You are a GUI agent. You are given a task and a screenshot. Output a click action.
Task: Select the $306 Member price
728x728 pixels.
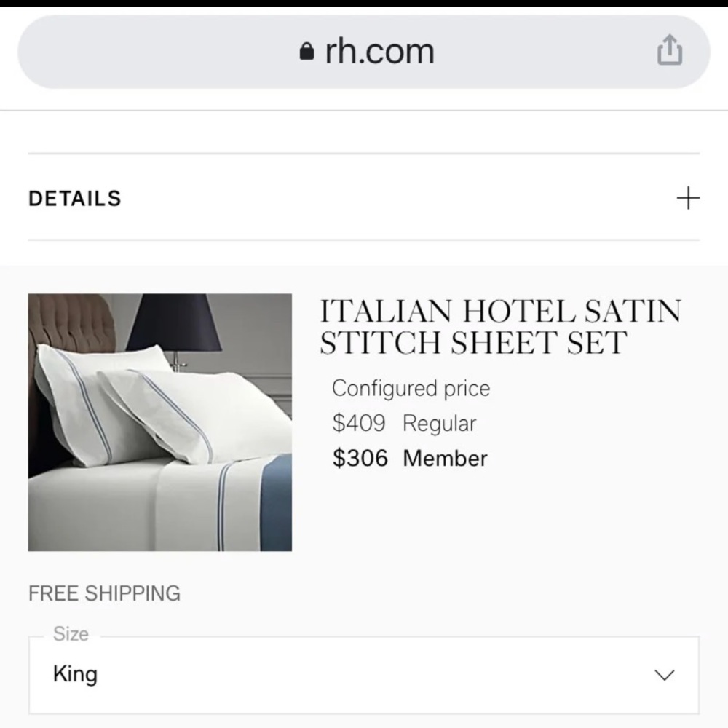[x=410, y=458]
